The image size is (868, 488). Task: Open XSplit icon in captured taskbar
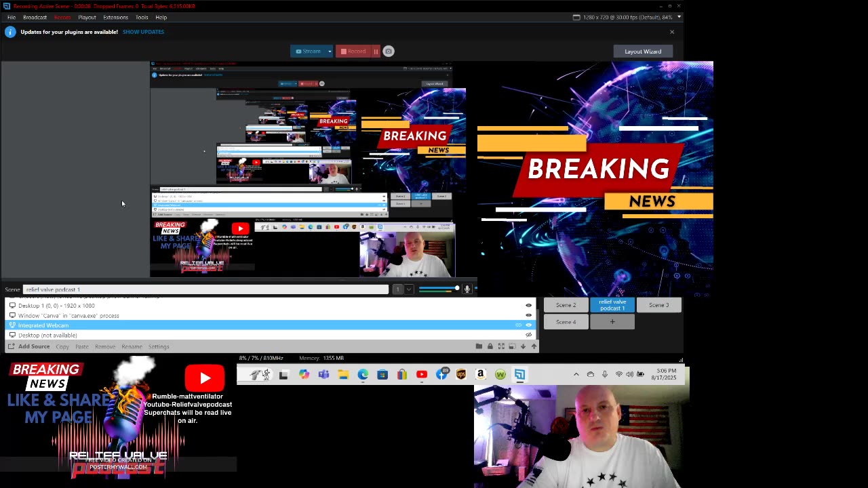click(519, 374)
